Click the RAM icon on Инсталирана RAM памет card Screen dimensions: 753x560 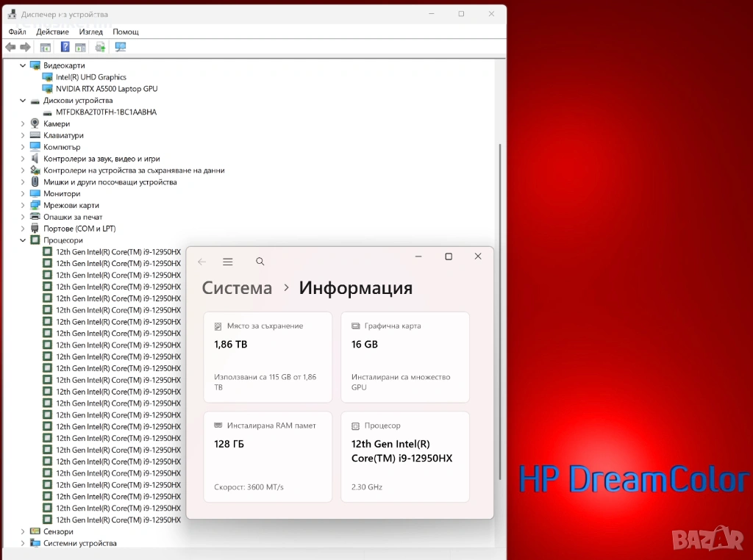pos(218,426)
